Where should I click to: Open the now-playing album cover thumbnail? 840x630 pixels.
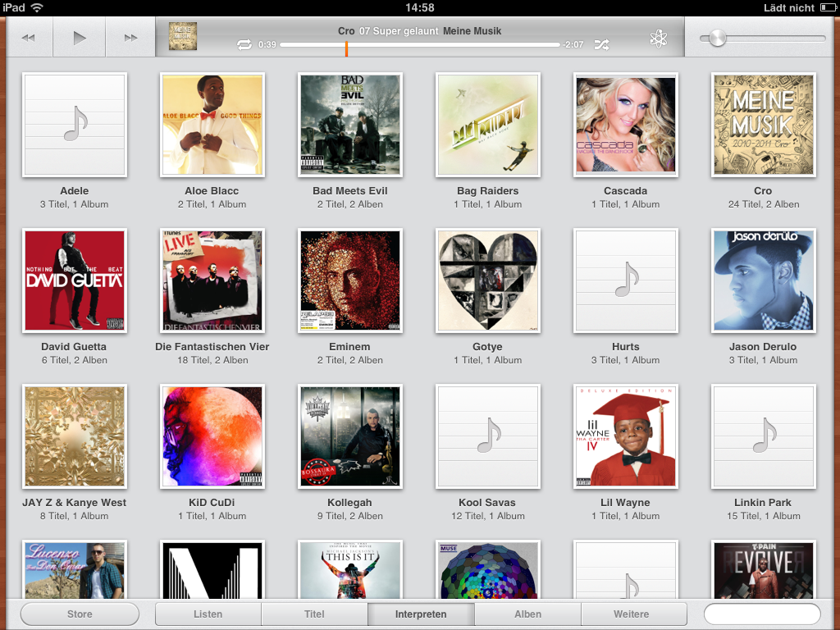click(x=183, y=36)
